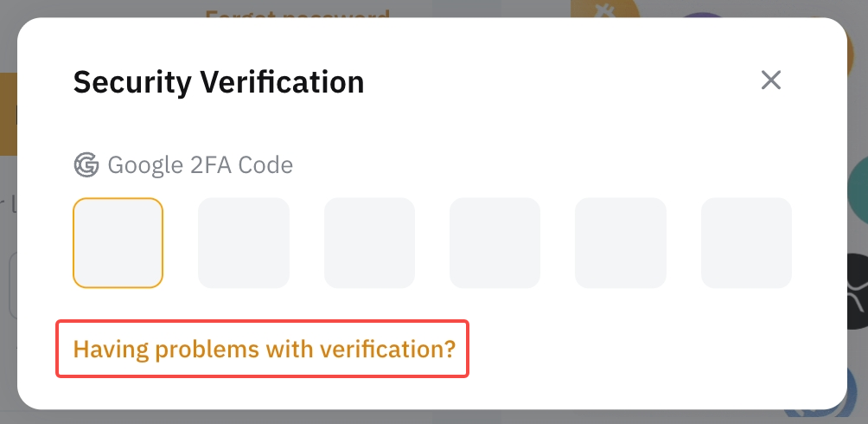
Task: Click the Security Verification heading
Action: (218, 82)
